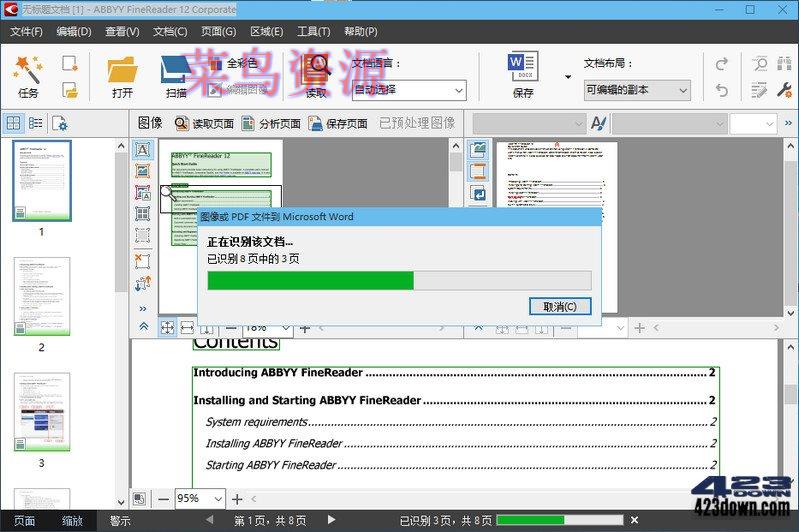Open the 帮助(P) menu
The height and width of the screenshot is (532, 799).
[x=361, y=32]
